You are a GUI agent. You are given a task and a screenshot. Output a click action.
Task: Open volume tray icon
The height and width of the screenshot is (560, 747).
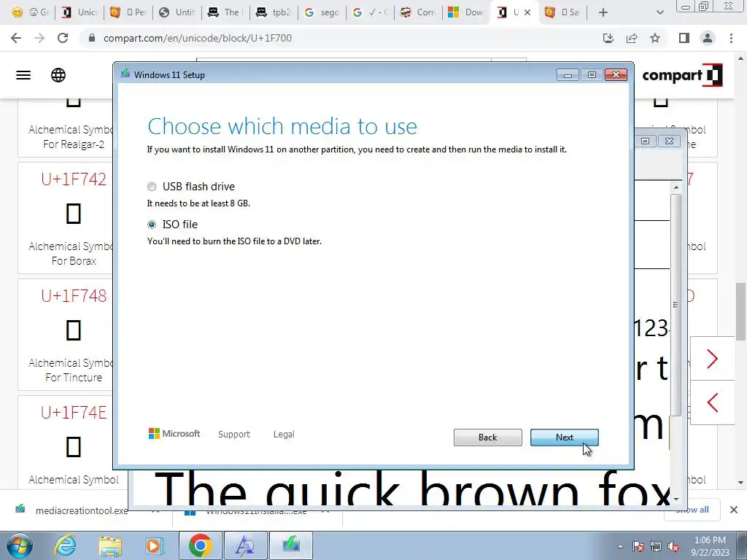673,546
